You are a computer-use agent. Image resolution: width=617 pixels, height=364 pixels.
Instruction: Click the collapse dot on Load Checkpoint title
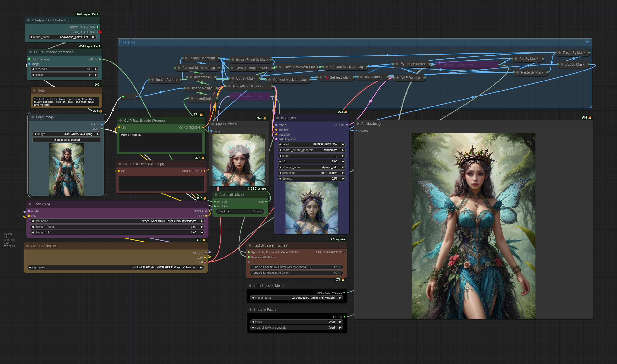27,246
